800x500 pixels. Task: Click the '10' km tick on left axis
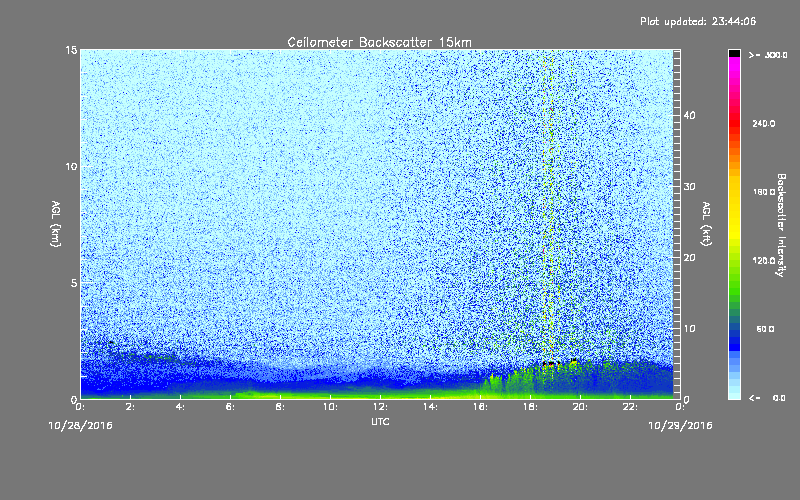[x=71, y=166]
